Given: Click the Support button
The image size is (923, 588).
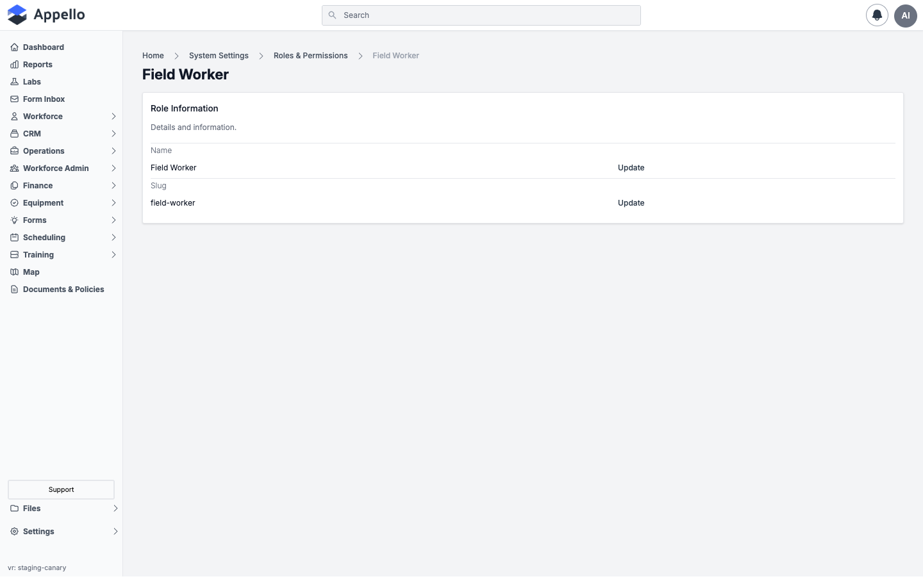Looking at the screenshot, I should click(x=61, y=489).
